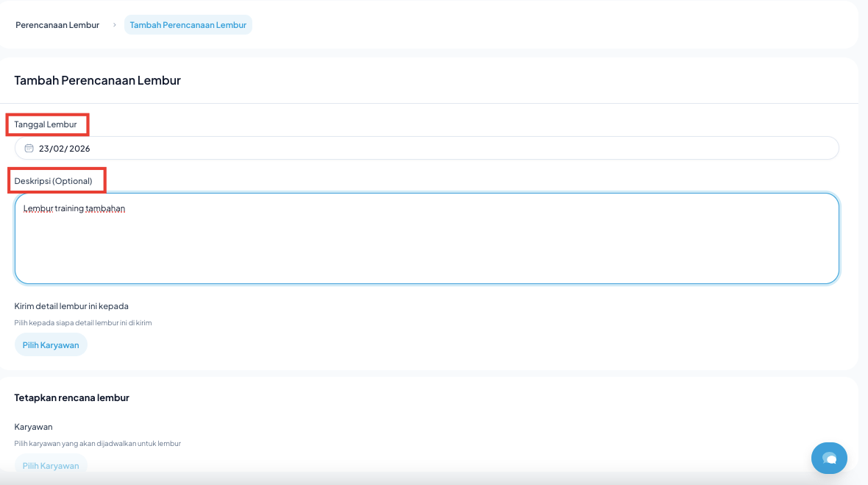Select day segment 23 in date field
The height and width of the screenshot is (485, 868).
(44, 148)
